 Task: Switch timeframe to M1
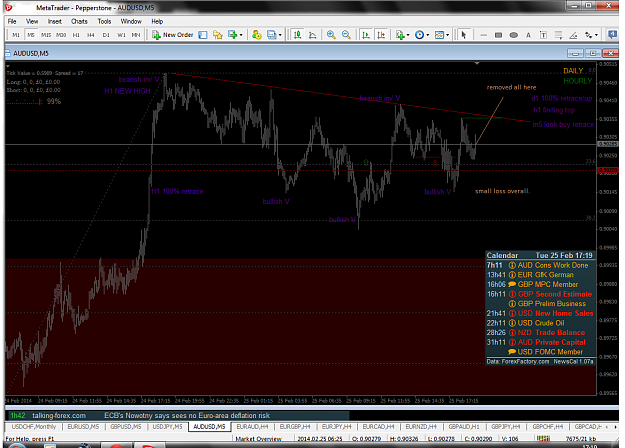(x=16, y=35)
